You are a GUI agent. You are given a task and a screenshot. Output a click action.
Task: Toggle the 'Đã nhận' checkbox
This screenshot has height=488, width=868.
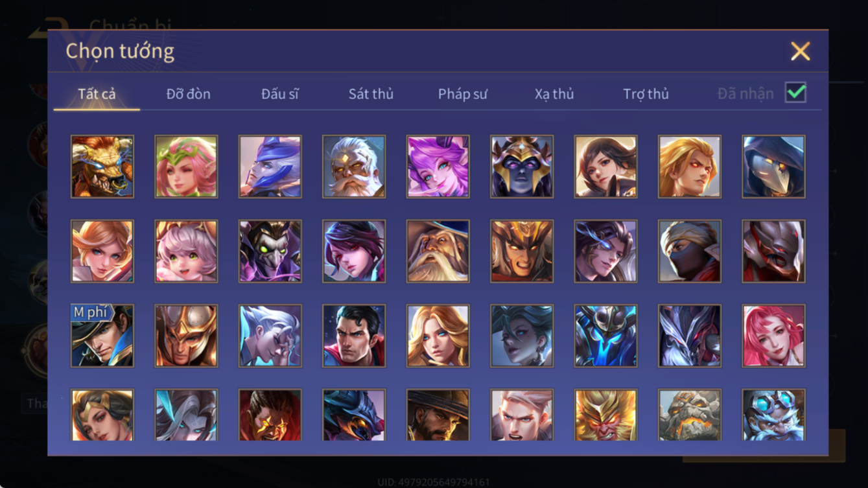point(795,93)
